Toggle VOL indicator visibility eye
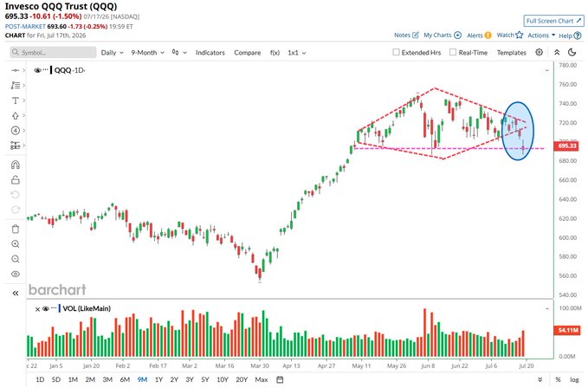588x388 pixels. click(46, 308)
